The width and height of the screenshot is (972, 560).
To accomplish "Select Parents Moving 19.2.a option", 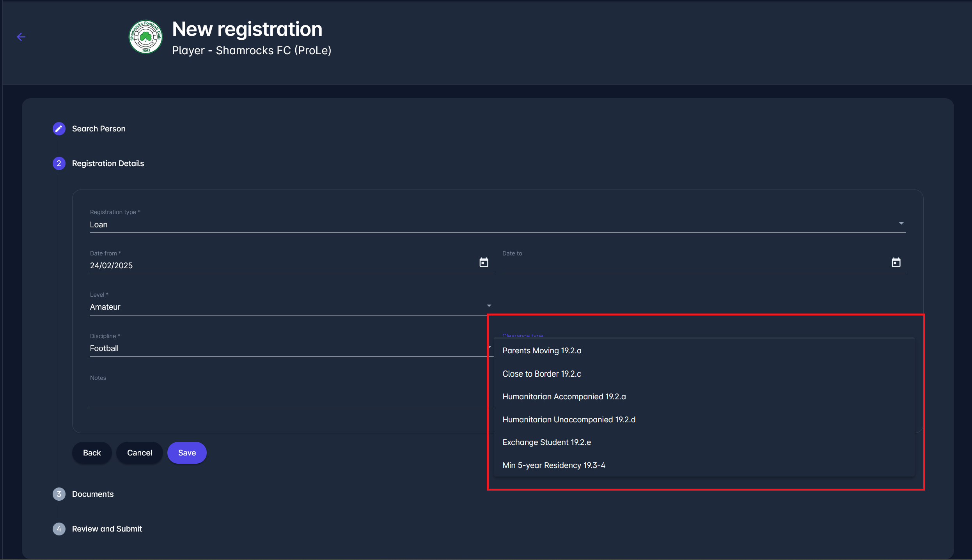I will (x=542, y=351).
